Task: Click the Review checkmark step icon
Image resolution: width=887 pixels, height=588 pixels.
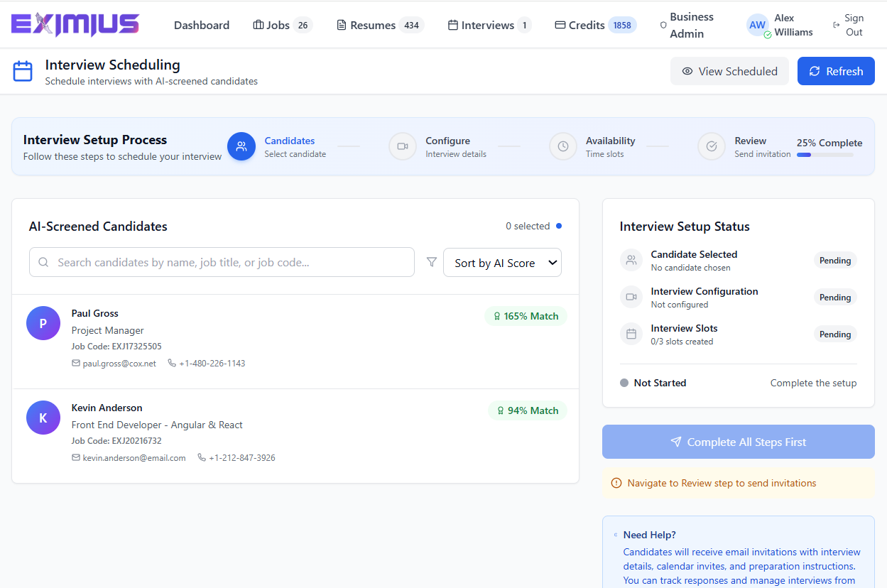Action: 712,146
